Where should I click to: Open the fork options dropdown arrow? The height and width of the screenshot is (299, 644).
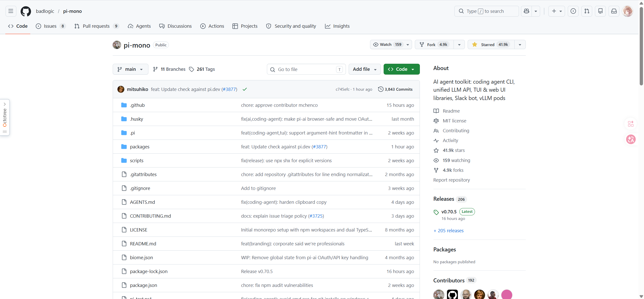[459, 45]
